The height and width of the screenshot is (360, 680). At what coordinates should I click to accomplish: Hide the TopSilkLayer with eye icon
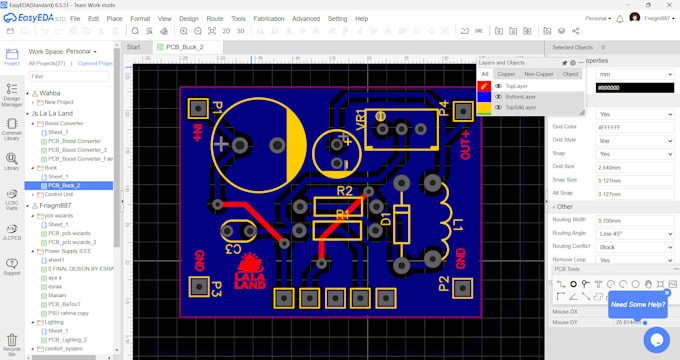tap(499, 107)
